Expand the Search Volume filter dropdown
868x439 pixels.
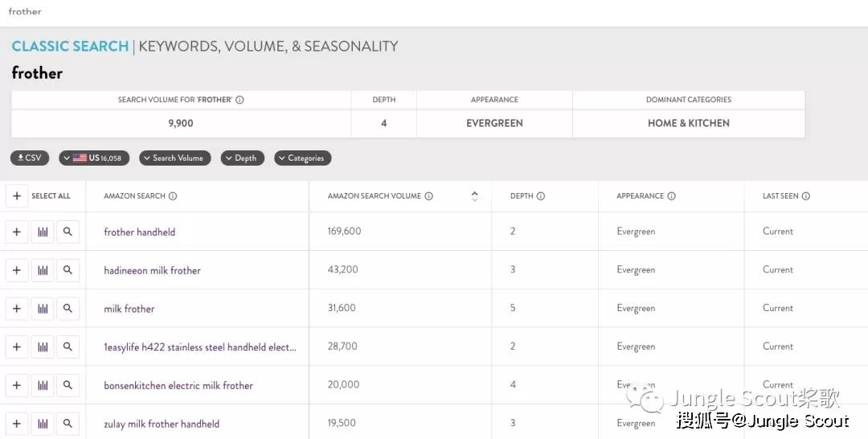point(174,158)
